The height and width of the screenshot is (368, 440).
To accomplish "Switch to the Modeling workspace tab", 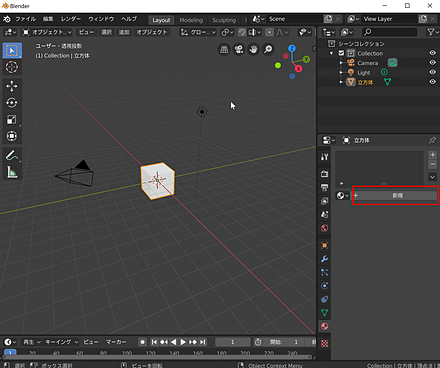I will tap(191, 20).
